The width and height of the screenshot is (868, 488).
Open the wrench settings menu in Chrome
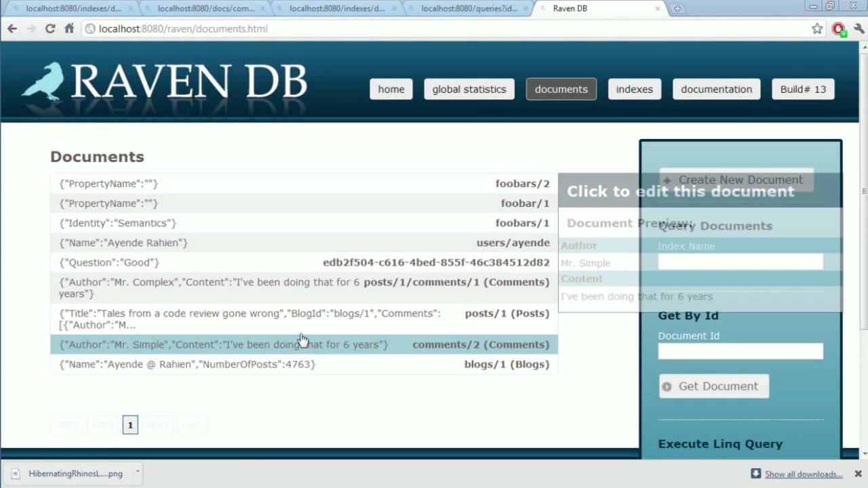[859, 28]
